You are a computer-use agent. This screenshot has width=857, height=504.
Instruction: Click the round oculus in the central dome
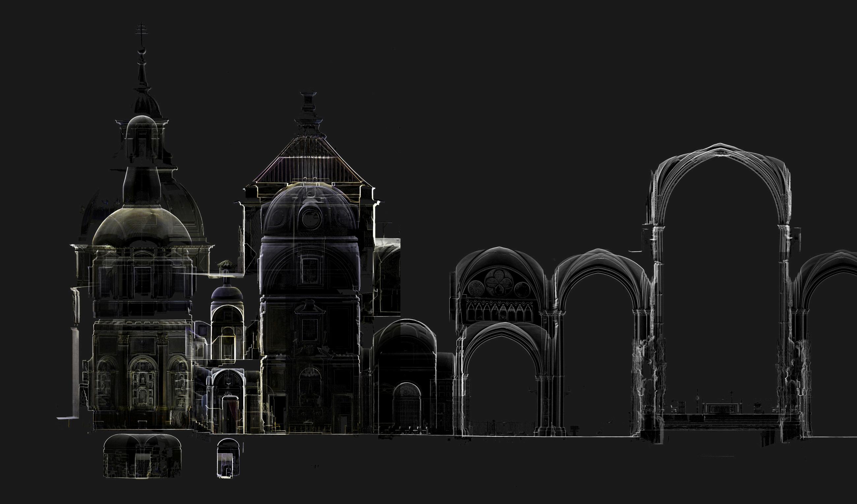311,218
